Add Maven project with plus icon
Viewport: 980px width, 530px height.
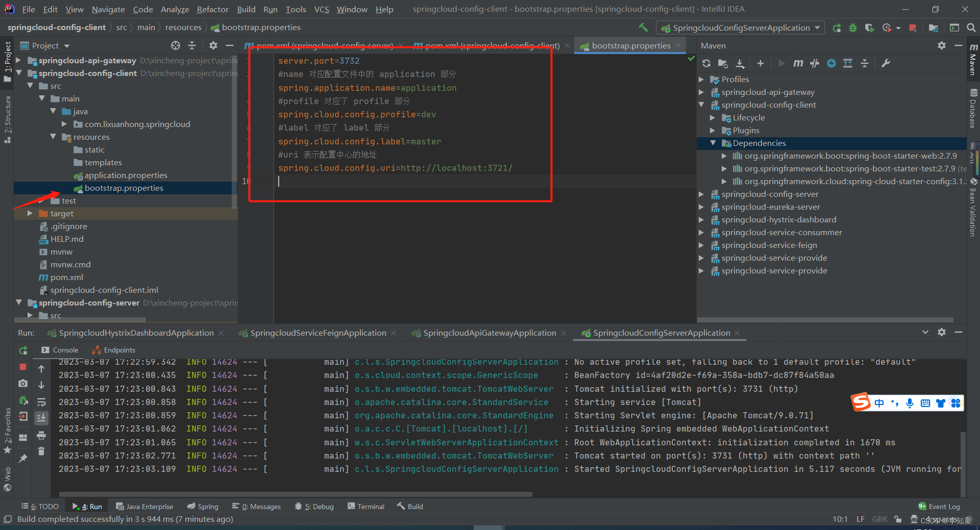coord(761,63)
